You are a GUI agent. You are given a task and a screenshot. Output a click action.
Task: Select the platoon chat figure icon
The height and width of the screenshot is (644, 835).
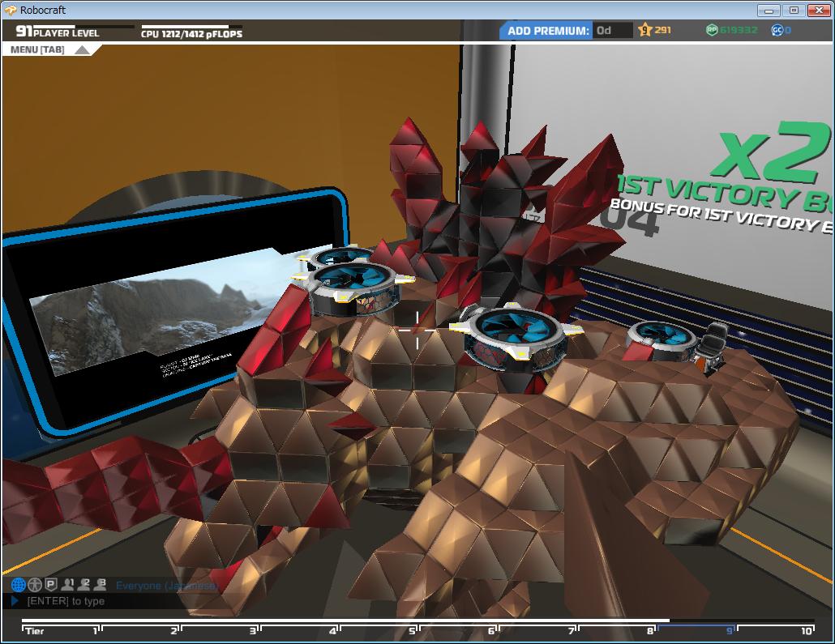pos(35,585)
